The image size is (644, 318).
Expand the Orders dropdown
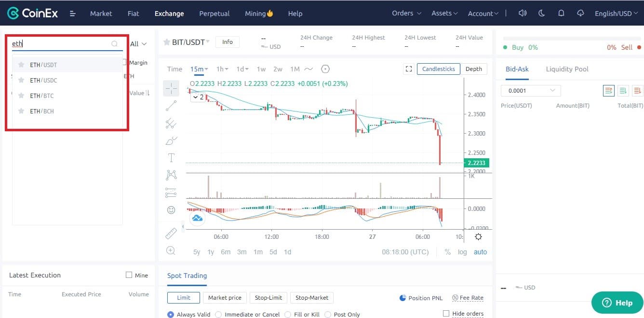406,13
